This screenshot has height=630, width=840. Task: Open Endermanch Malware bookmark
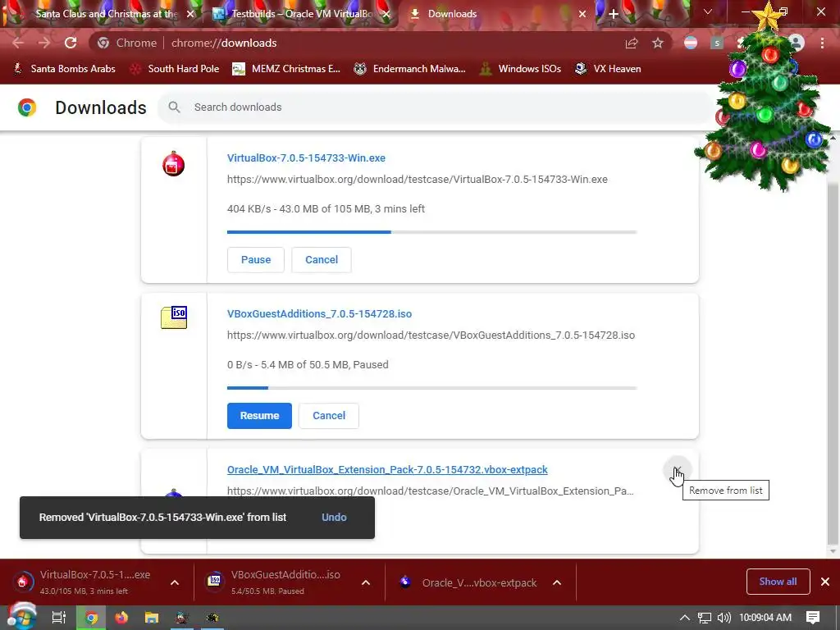pyautogui.click(x=410, y=69)
